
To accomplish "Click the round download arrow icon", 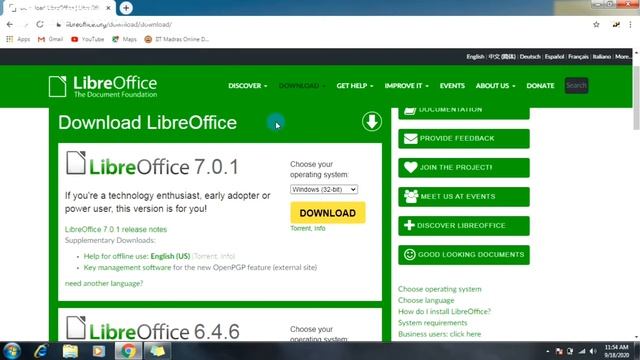I will click(x=371, y=122).
